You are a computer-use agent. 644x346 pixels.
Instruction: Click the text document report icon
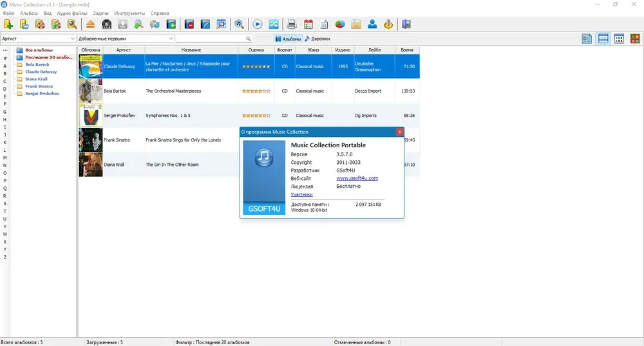pyautogui.click(x=324, y=24)
